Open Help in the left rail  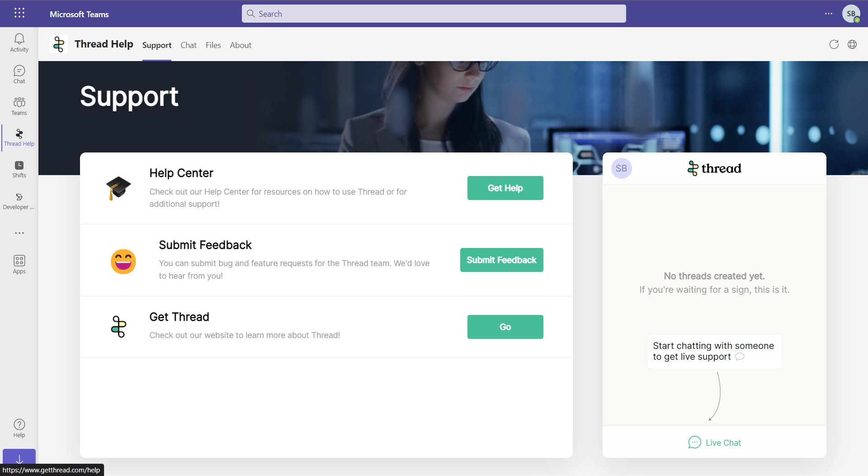19,428
